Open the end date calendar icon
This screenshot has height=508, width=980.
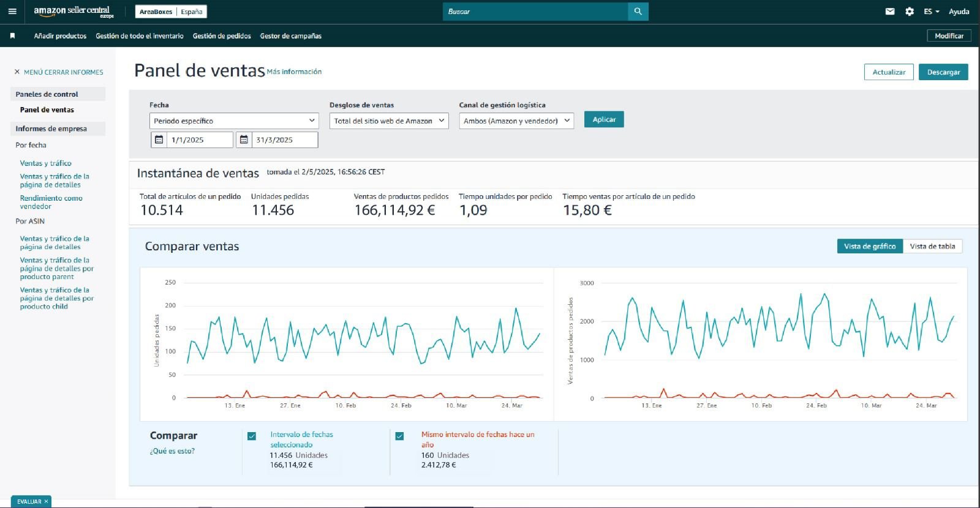point(244,140)
